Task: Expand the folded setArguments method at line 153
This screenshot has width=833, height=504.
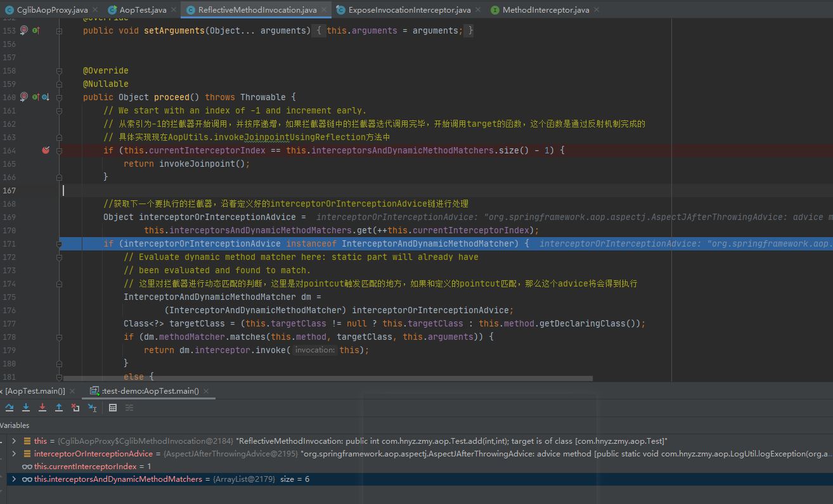Action: coord(60,30)
